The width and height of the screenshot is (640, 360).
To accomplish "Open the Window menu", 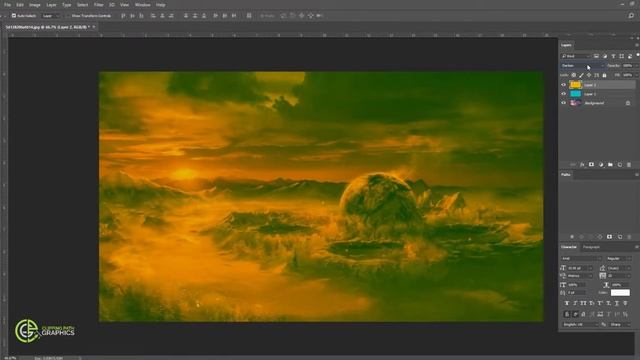I will 142,5.
